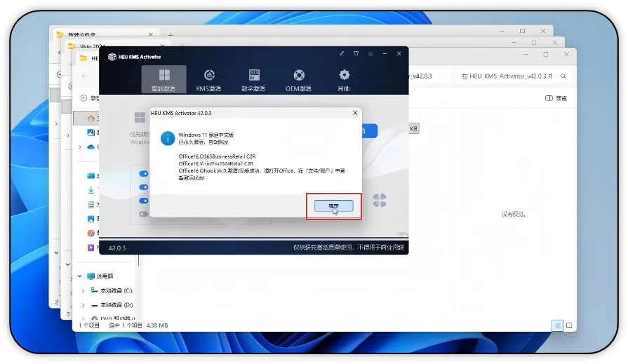628x364 pixels.
Task: Click the shirt theme icon in HEU KMS Activator
Action: tap(356, 53)
